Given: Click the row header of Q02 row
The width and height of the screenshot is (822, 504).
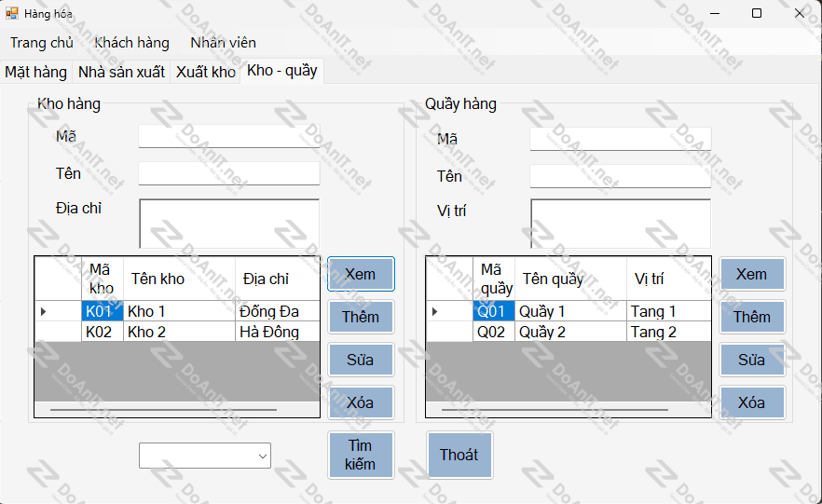Looking at the screenshot, I should [449, 332].
